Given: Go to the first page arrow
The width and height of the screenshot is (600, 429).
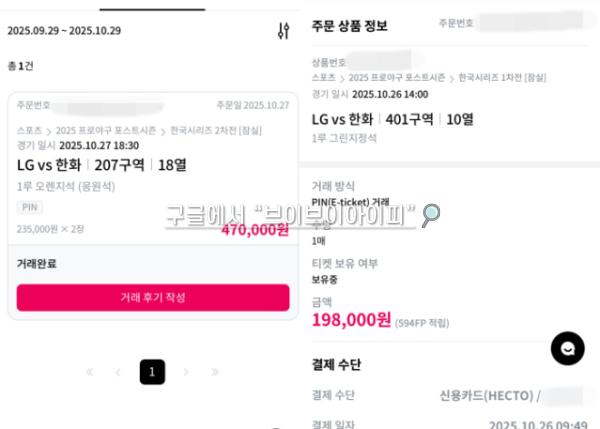Looking at the screenshot, I should 89,372.
